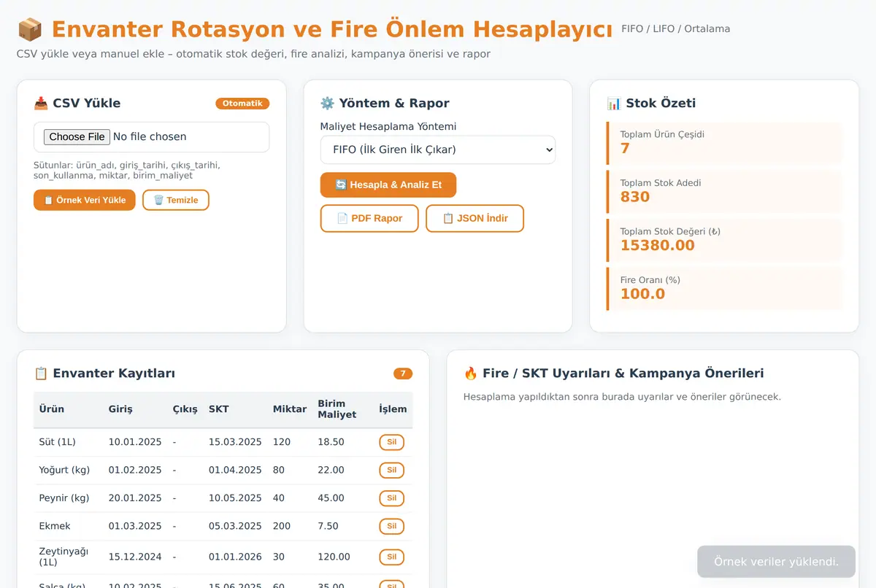Click the record count badge 7
This screenshot has height=588, width=876.
(403, 374)
